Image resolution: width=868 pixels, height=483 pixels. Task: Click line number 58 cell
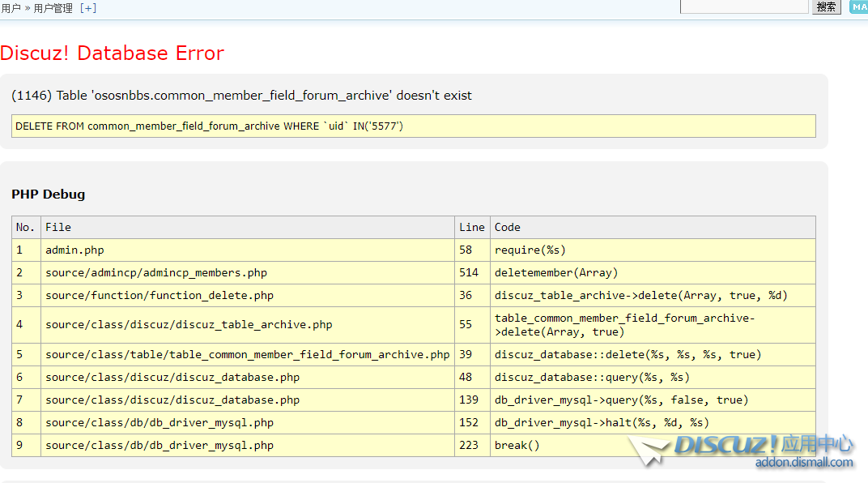point(472,250)
